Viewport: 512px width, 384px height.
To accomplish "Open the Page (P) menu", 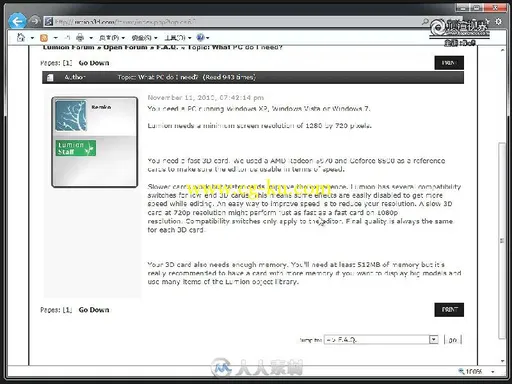I will (112, 38).
